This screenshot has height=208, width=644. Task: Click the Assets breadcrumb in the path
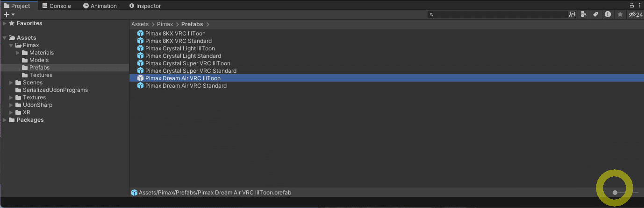click(x=140, y=24)
